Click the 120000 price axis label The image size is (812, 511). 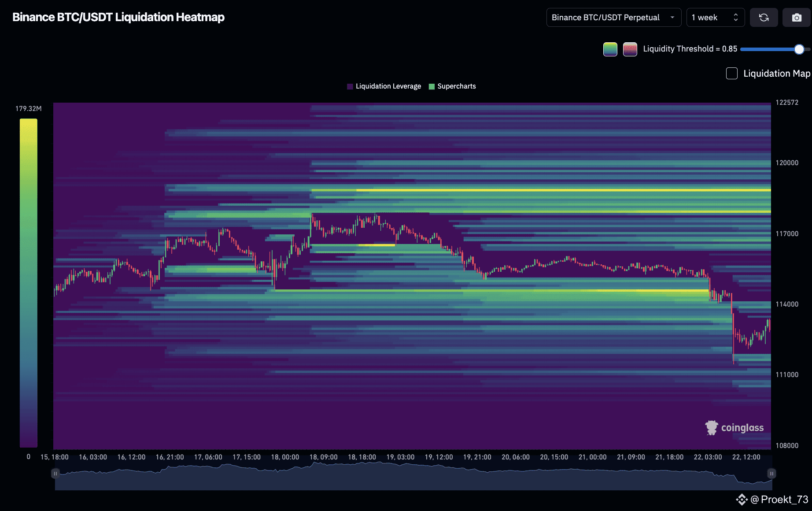click(x=787, y=163)
